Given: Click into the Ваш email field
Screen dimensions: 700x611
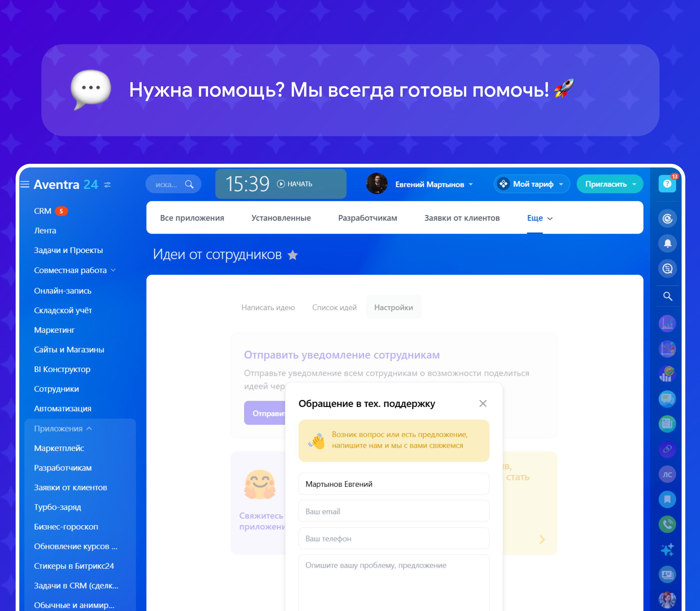Looking at the screenshot, I should [394, 511].
